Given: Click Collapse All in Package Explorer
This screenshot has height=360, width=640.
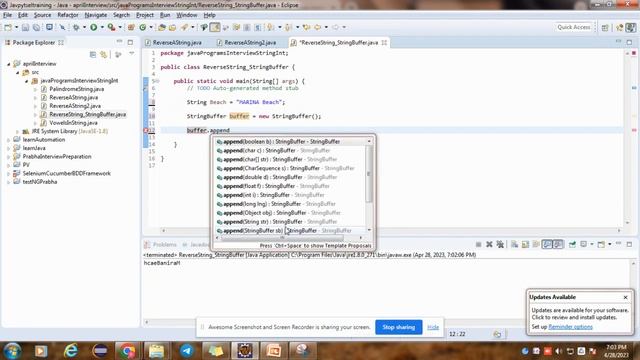Looking at the screenshot, I should 93,54.
